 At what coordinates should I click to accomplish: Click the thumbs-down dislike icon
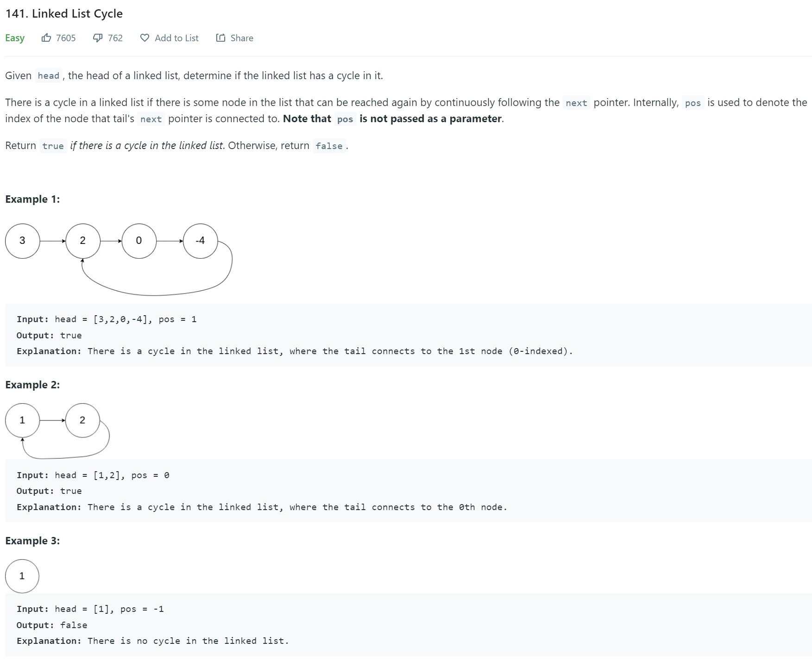point(98,38)
